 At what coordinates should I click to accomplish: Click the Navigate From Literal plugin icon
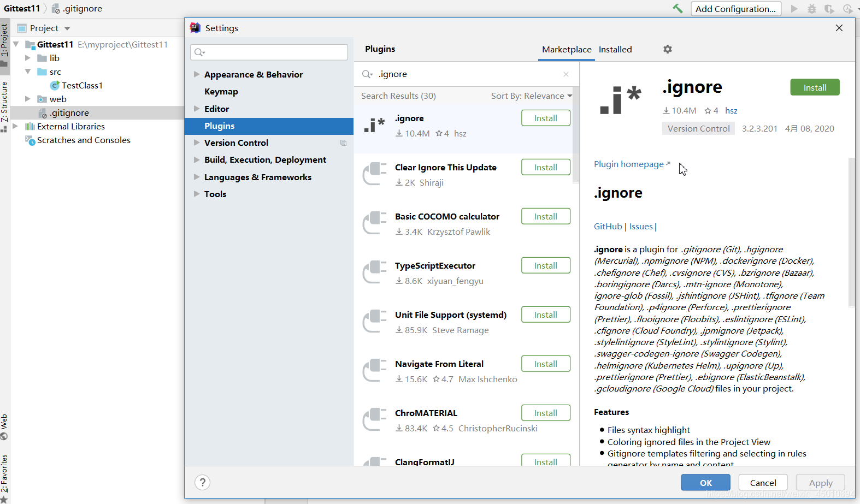pos(375,370)
